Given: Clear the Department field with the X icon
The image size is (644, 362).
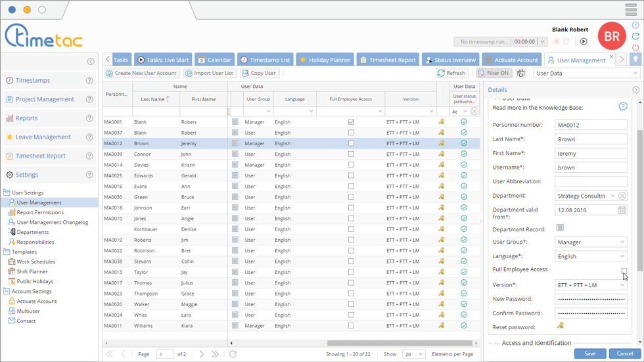Looking at the screenshot, I should 622,196.
